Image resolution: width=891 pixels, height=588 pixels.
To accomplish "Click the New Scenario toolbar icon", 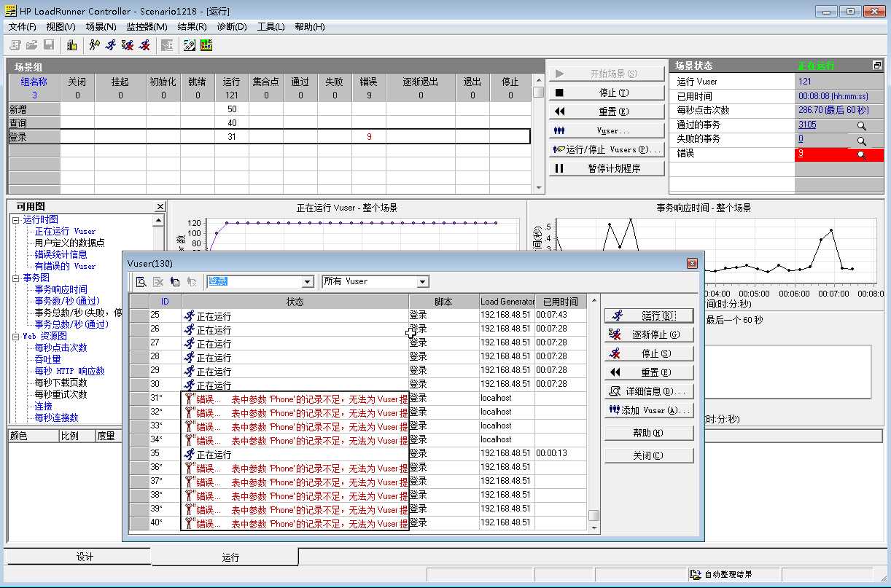I will click(15, 45).
